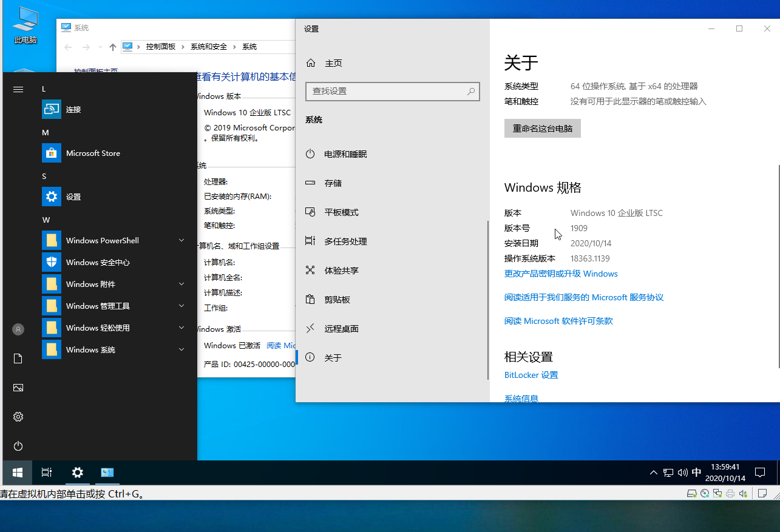Viewport: 780px width, 532px height.
Task: Click Up arrow in Control Panel window
Action: pyautogui.click(x=112, y=47)
